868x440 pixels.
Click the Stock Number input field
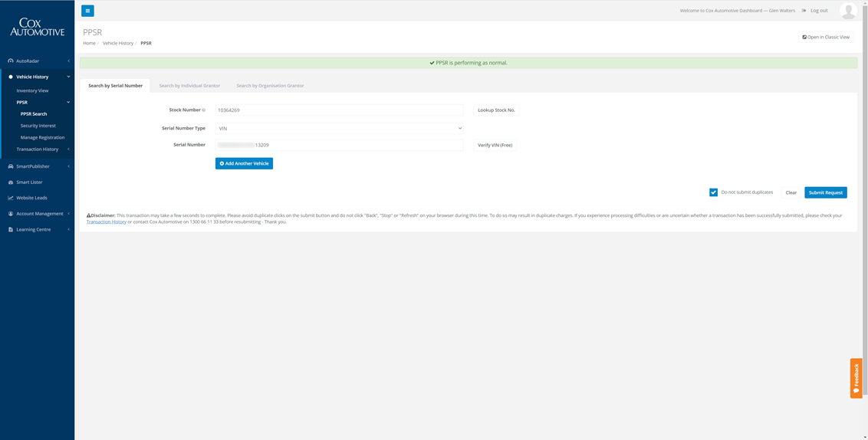tap(339, 110)
